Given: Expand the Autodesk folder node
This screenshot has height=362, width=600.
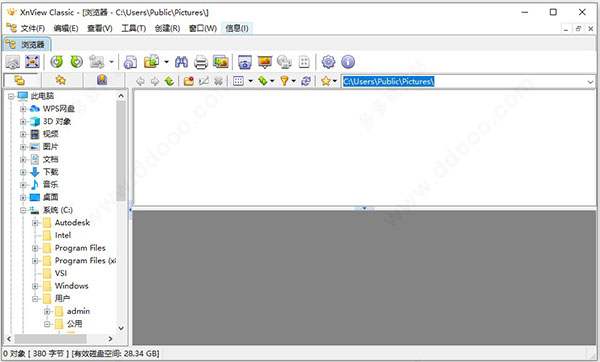Looking at the screenshot, I should [x=35, y=223].
